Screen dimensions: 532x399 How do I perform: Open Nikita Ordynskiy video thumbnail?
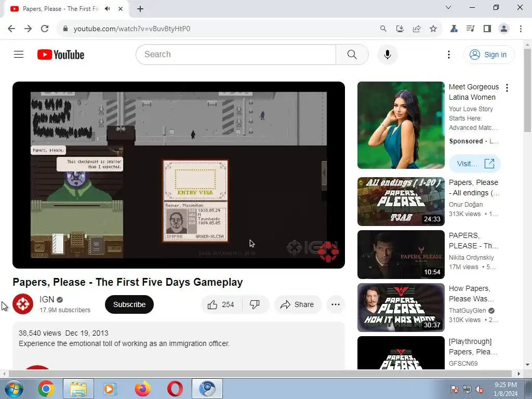401,255
